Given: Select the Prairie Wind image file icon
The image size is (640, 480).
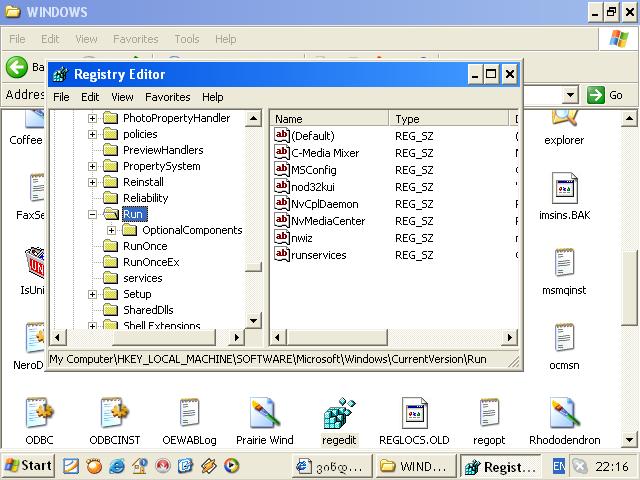Looking at the screenshot, I should point(264,413).
